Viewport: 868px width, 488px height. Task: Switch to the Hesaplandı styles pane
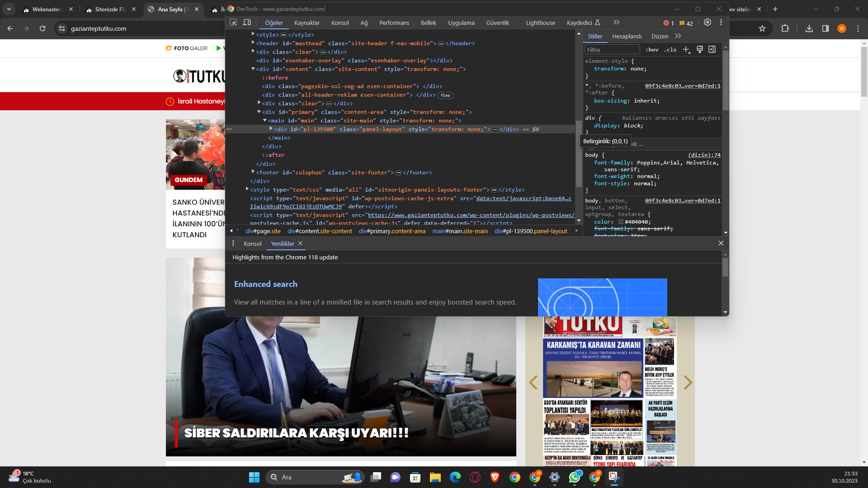(627, 37)
